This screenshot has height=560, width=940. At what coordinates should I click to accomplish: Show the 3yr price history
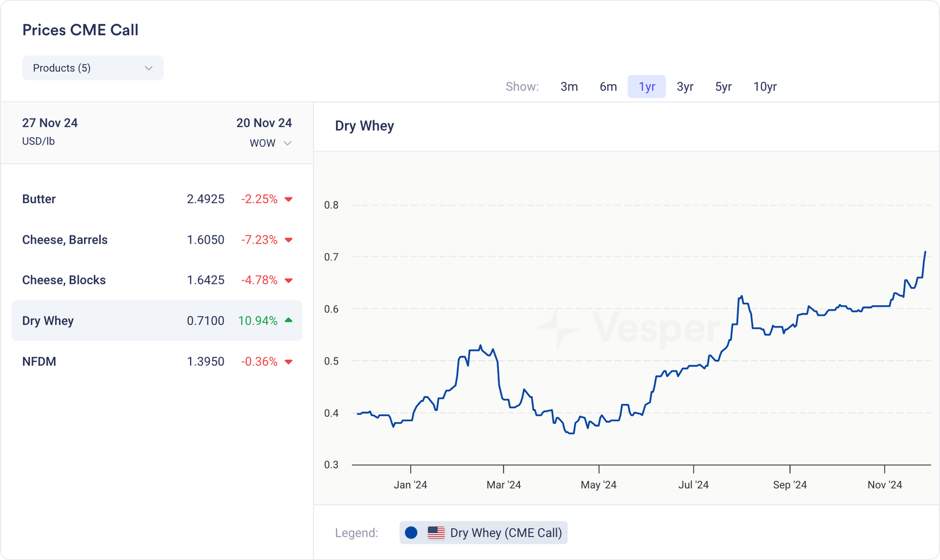tap(685, 87)
